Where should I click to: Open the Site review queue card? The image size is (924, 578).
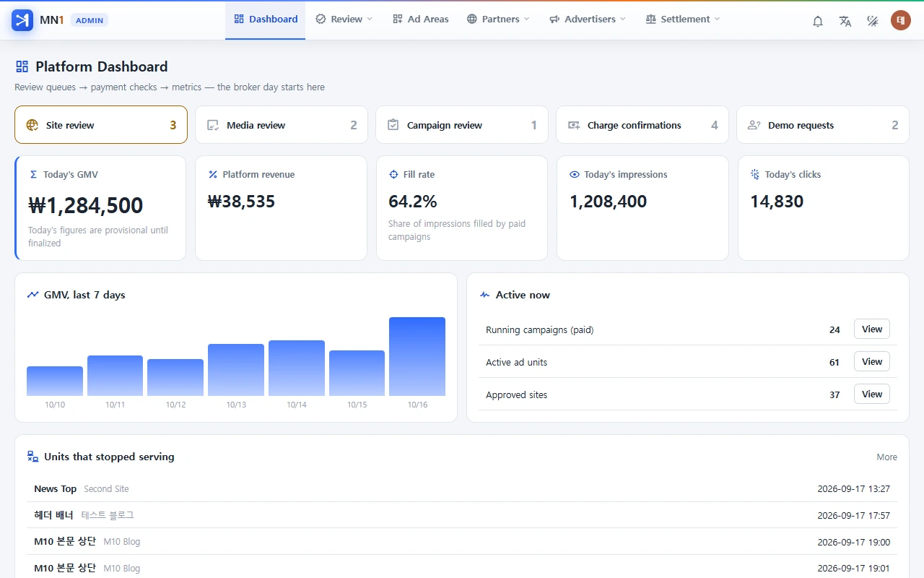pos(101,125)
